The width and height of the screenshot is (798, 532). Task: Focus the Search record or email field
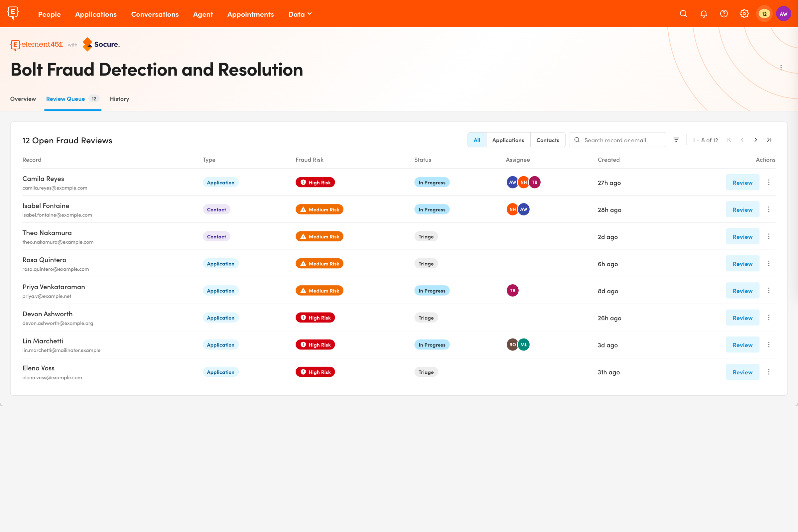(617, 140)
